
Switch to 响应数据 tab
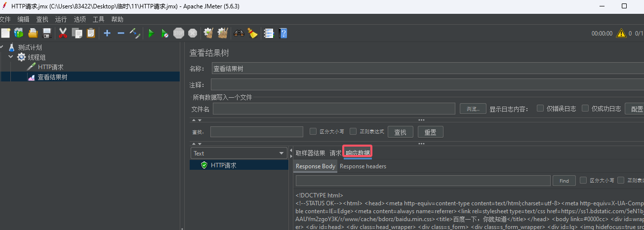point(358,153)
